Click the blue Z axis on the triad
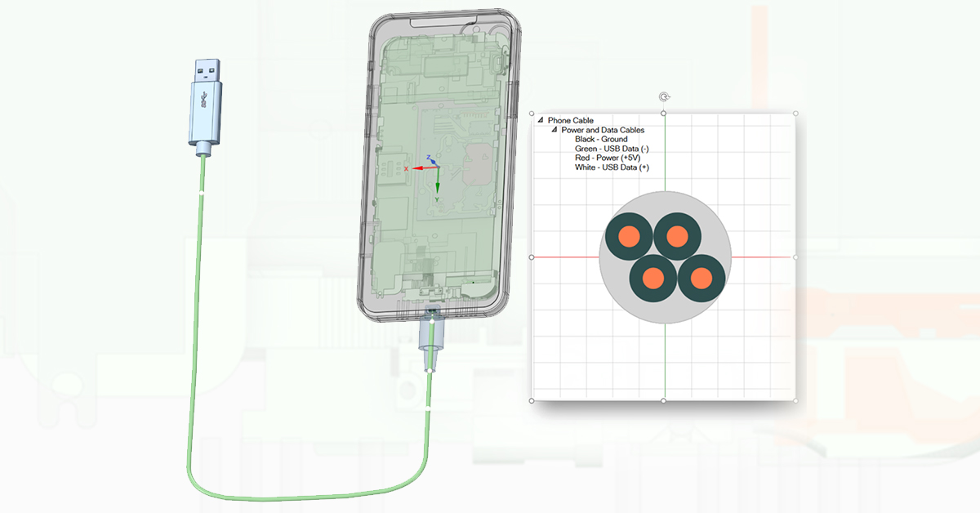The height and width of the screenshot is (513, 980). 430,160
